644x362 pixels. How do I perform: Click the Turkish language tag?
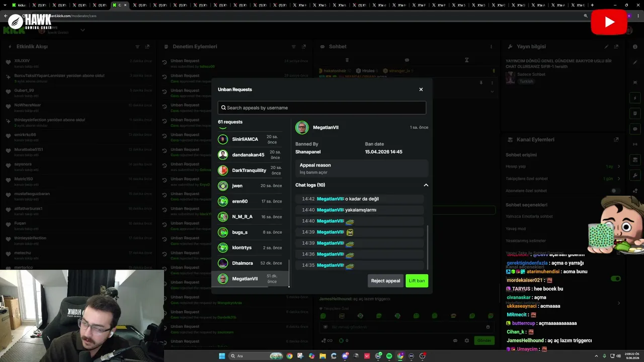tap(526, 81)
